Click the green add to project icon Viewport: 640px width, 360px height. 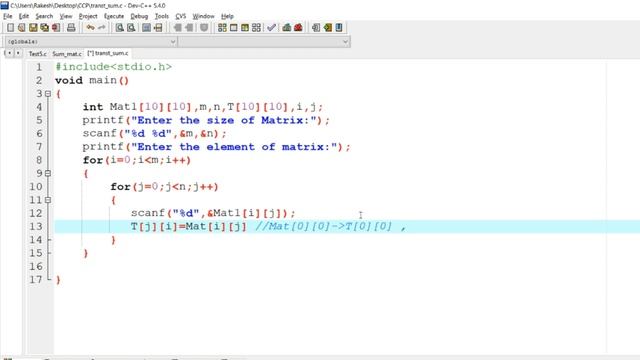tap(328, 28)
